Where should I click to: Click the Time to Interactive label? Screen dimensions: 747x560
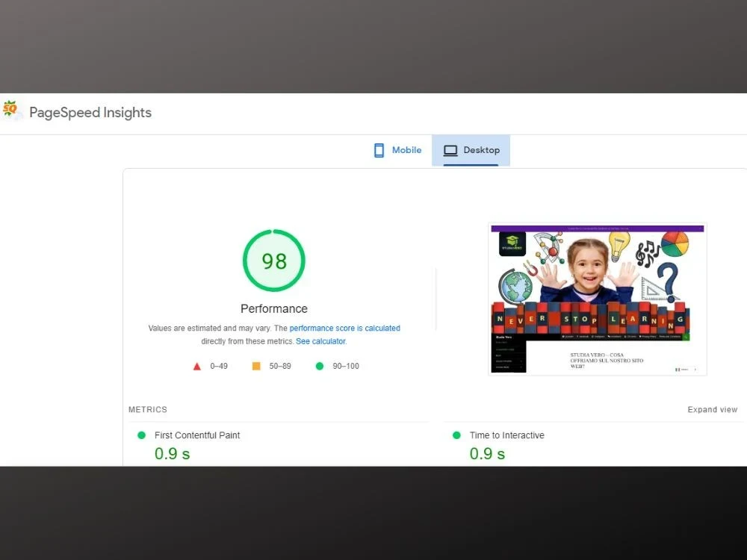tap(507, 435)
